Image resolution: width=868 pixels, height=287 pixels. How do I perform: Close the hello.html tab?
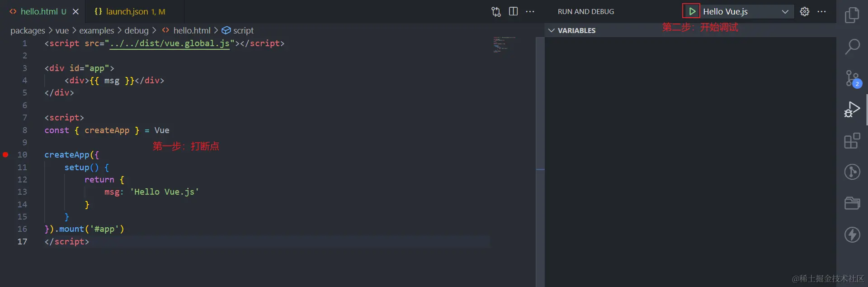[x=75, y=12]
